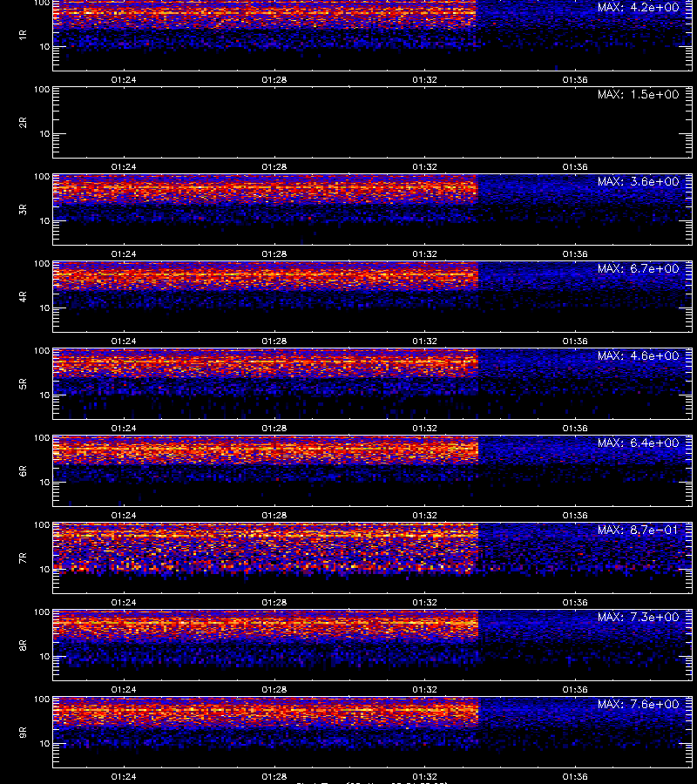Pick the 01:32 tick under panel 7R
Screen dimensions: 697x784
424,603
